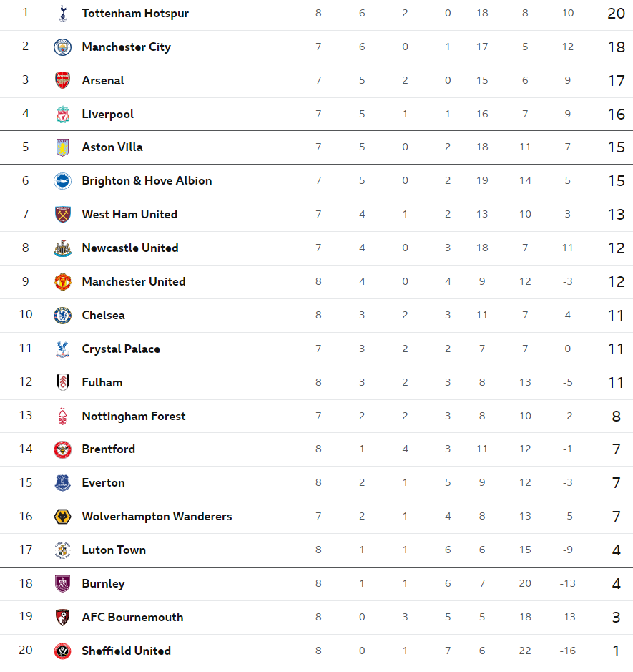Select the Chelsea club badge

pyautogui.click(x=62, y=316)
